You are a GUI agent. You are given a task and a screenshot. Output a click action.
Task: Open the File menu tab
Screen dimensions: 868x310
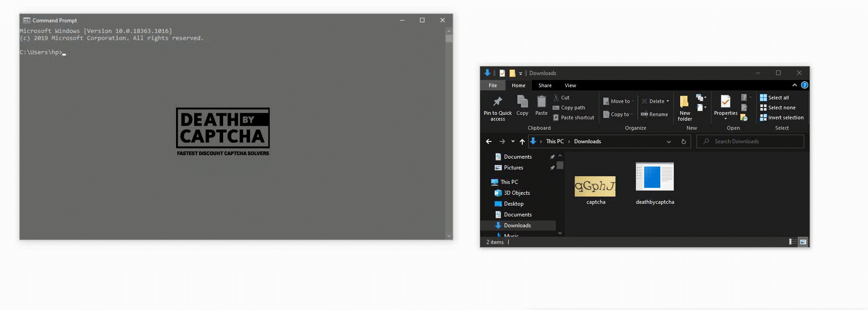493,85
